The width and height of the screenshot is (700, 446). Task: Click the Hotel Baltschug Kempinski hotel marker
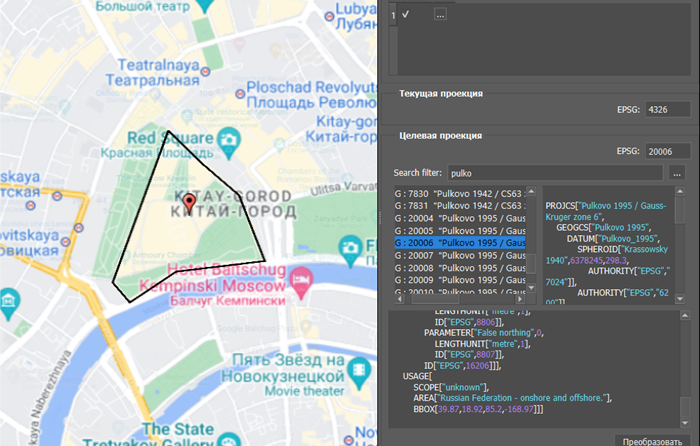[301, 283]
